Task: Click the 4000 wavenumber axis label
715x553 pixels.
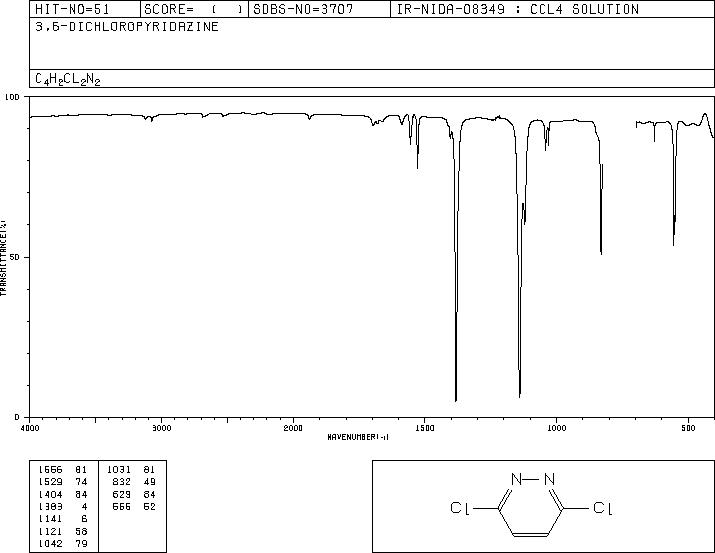Action: tap(30, 428)
